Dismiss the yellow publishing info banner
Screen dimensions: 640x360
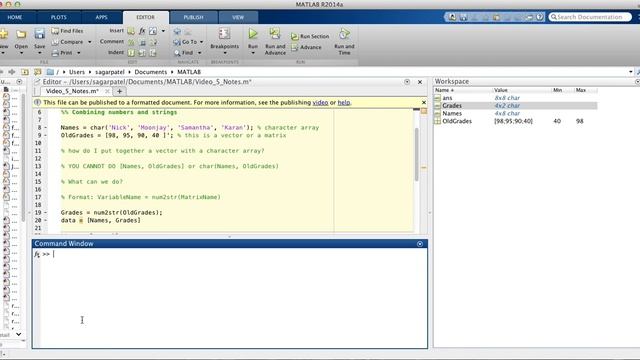(424, 102)
